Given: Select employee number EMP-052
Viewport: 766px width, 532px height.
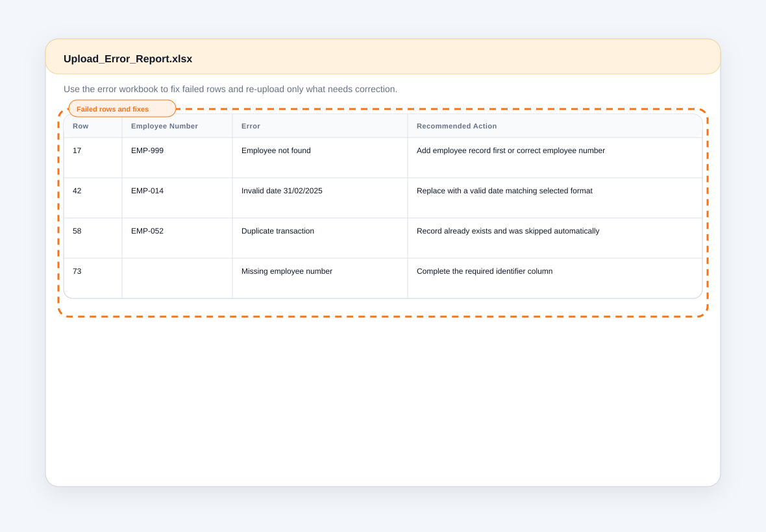Looking at the screenshot, I should pyautogui.click(x=147, y=231).
